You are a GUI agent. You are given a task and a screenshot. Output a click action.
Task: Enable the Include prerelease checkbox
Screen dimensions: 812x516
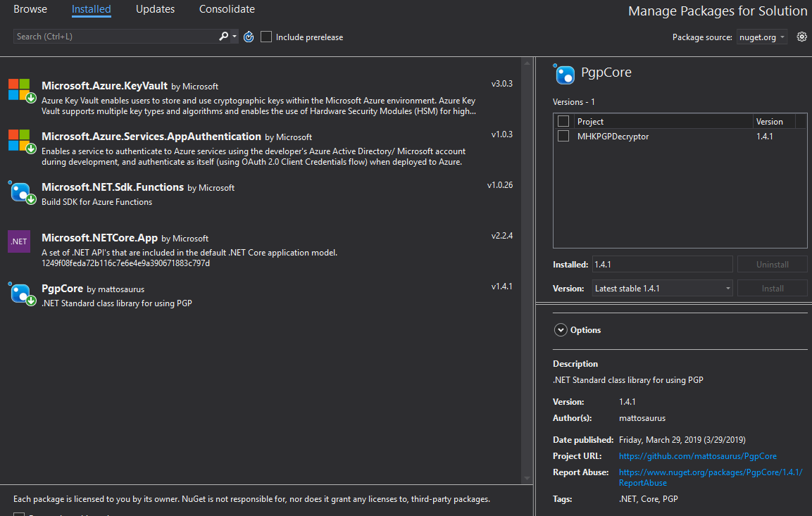tap(266, 37)
